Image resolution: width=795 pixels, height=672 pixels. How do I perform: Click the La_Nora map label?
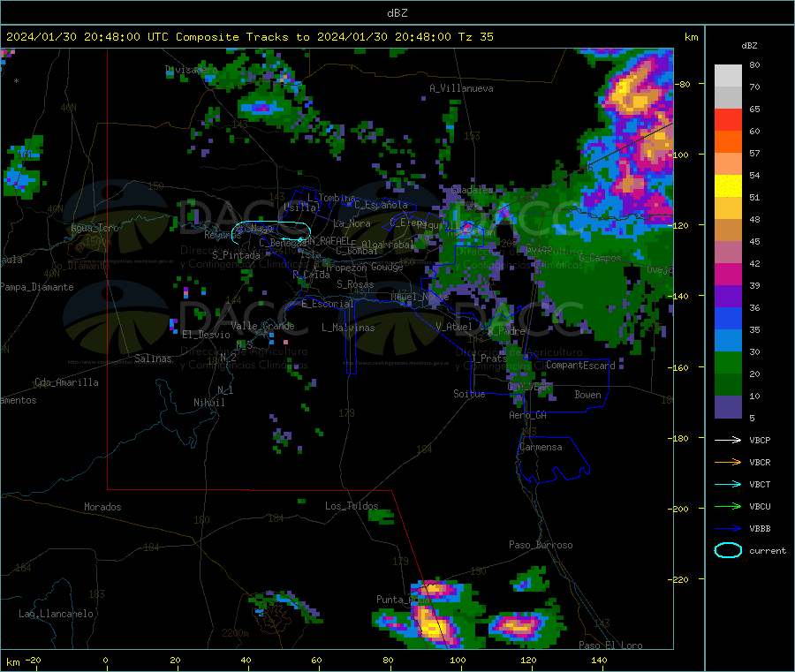[x=352, y=223]
